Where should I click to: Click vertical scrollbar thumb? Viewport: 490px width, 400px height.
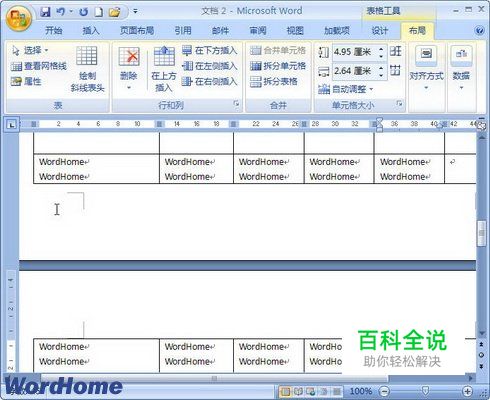[481, 233]
